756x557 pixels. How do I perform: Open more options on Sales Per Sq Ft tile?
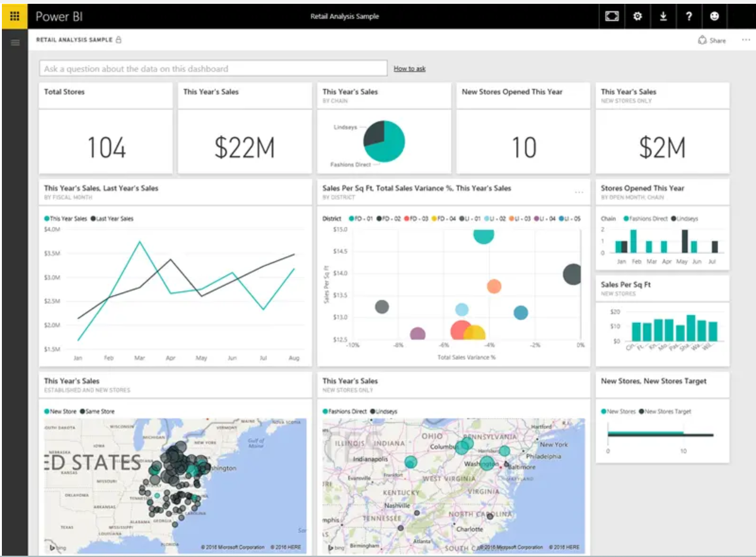579,192
